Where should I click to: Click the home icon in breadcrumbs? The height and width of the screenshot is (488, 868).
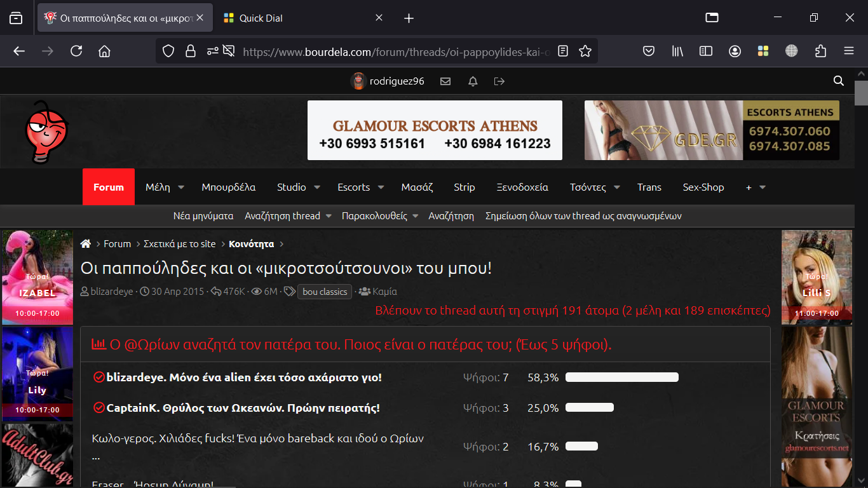click(86, 244)
